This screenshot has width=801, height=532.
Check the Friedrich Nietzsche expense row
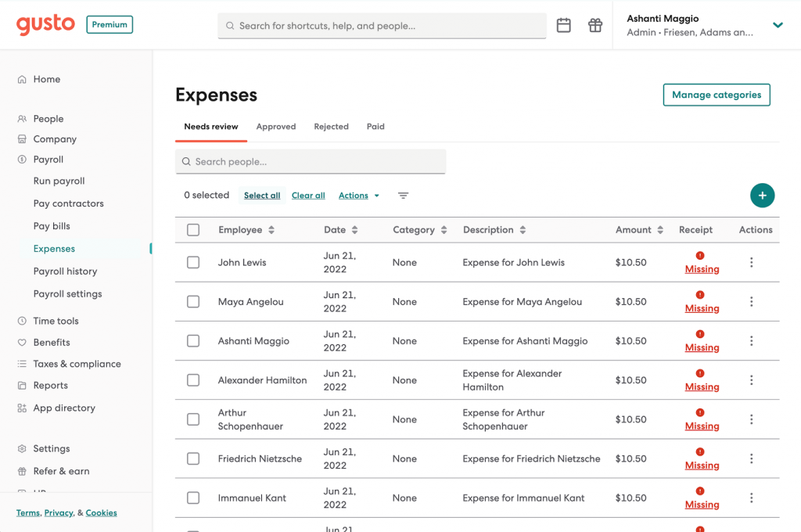coord(193,459)
